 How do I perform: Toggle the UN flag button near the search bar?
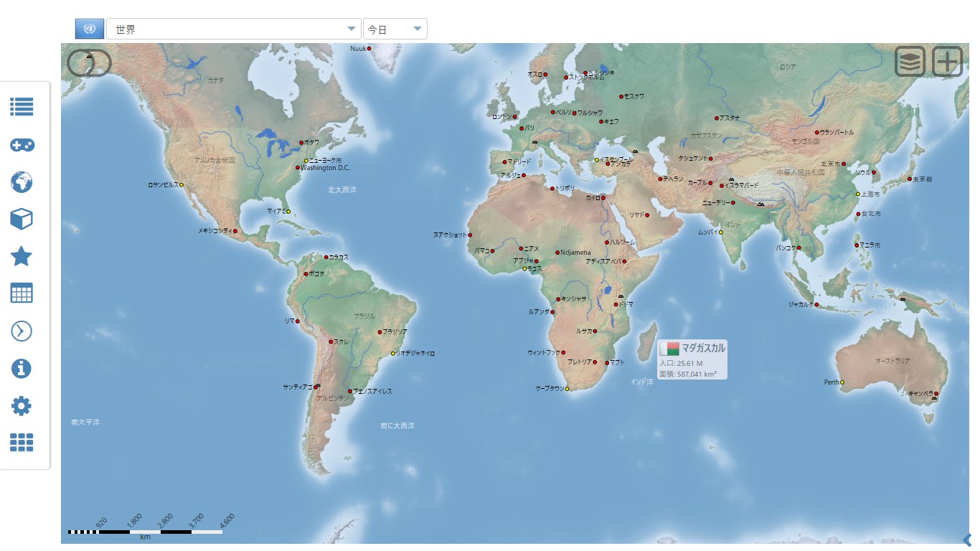click(88, 28)
